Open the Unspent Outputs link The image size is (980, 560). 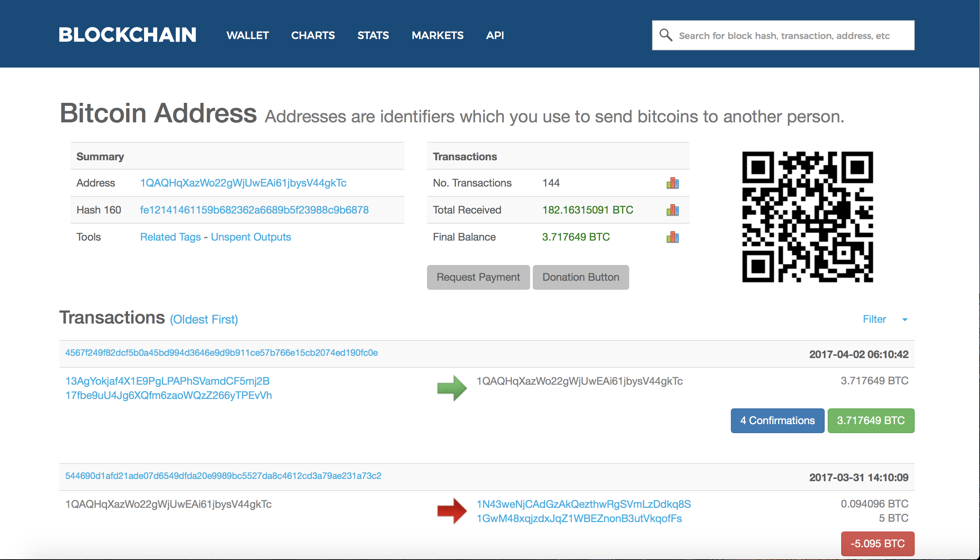point(251,237)
